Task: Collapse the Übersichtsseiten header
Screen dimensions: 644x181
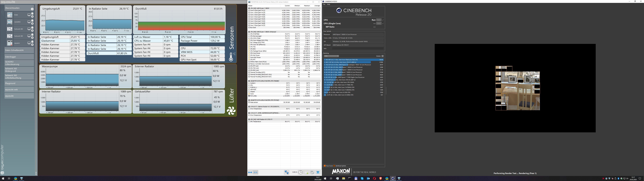Action: (19, 8)
